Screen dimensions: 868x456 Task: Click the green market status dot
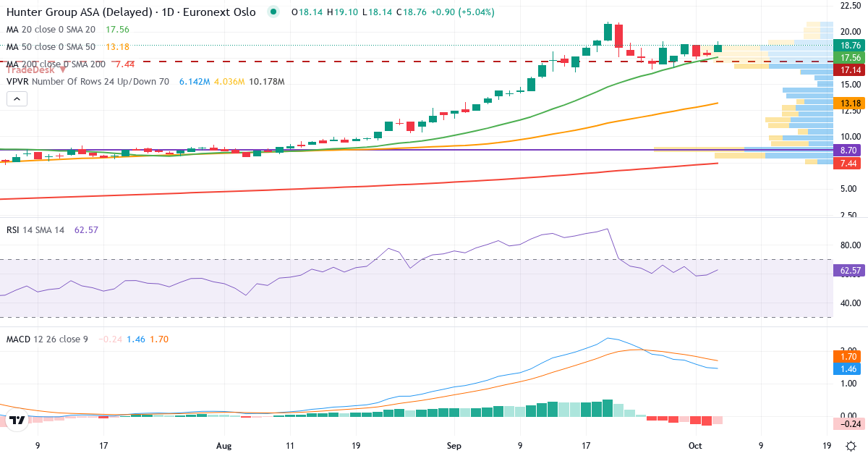point(272,12)
